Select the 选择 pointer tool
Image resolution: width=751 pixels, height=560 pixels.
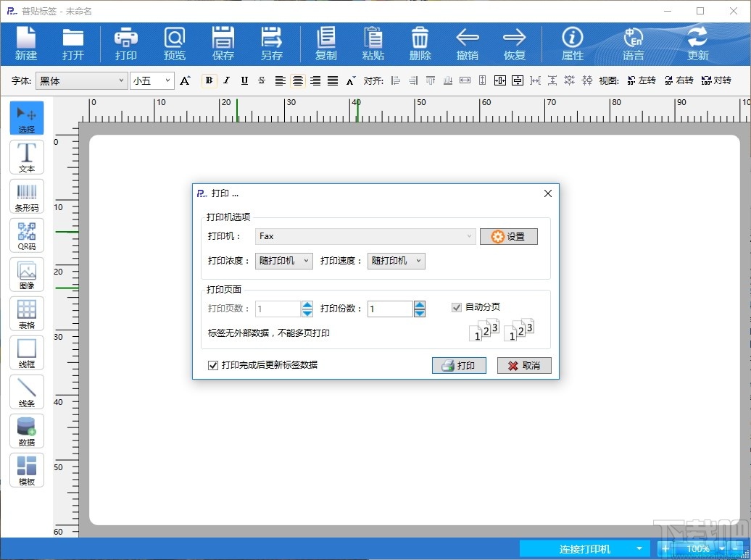(27, 118)
